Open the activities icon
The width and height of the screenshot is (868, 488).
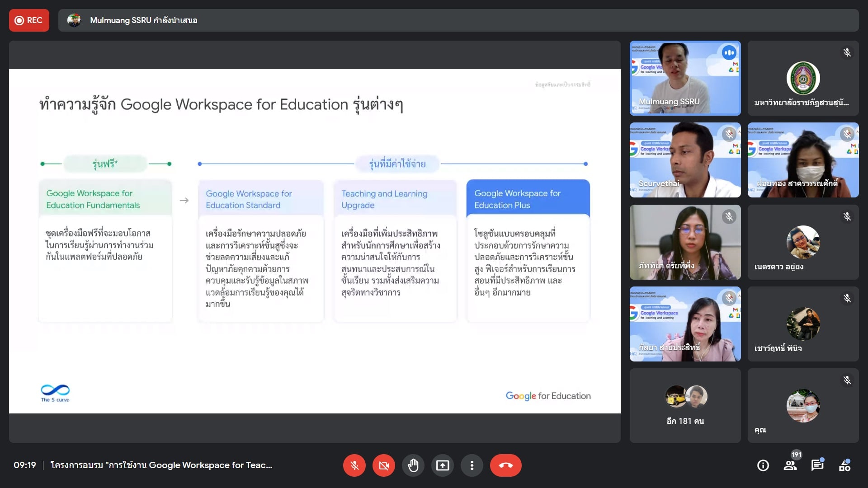coord(844,465)
